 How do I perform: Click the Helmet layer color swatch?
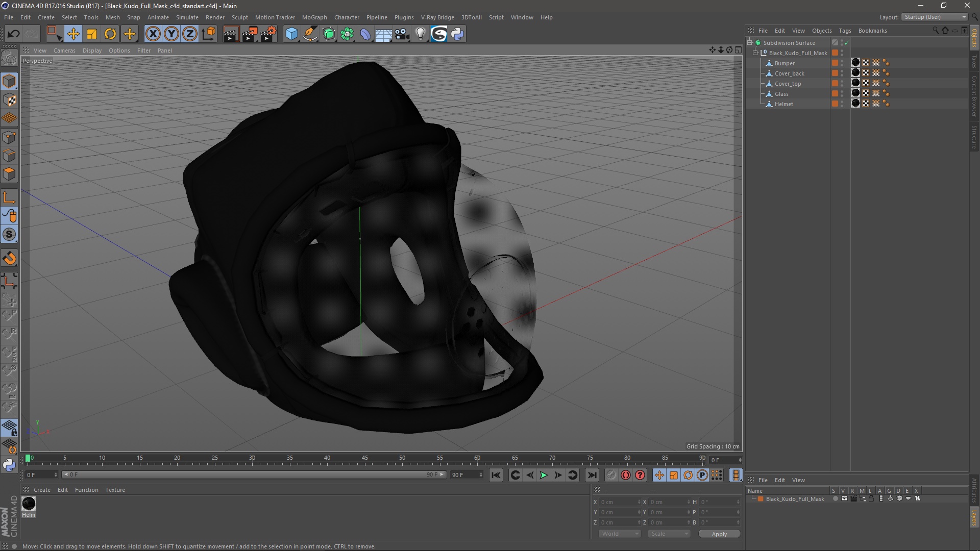pos(835,104)
